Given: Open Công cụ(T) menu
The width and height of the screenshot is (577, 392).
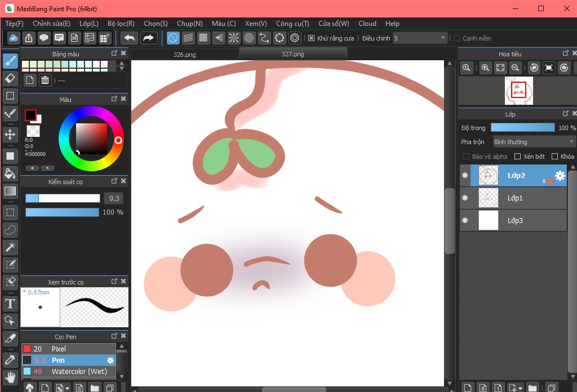Looking at the screenshot, I should tap(292, 24).
